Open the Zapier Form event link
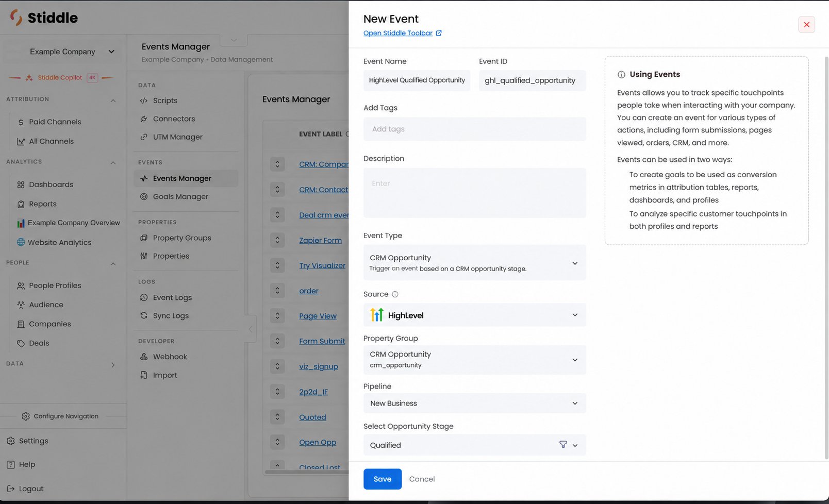The width and height of the screenshot is (829, 504). click(x=320, y=240)
